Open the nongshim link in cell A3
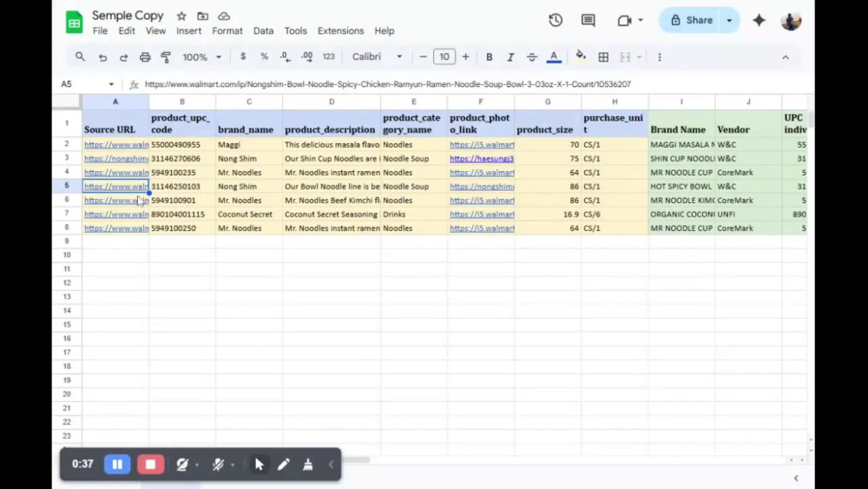Image resolution: width=868 pixels, height=489 pixels. coord(115,158)
